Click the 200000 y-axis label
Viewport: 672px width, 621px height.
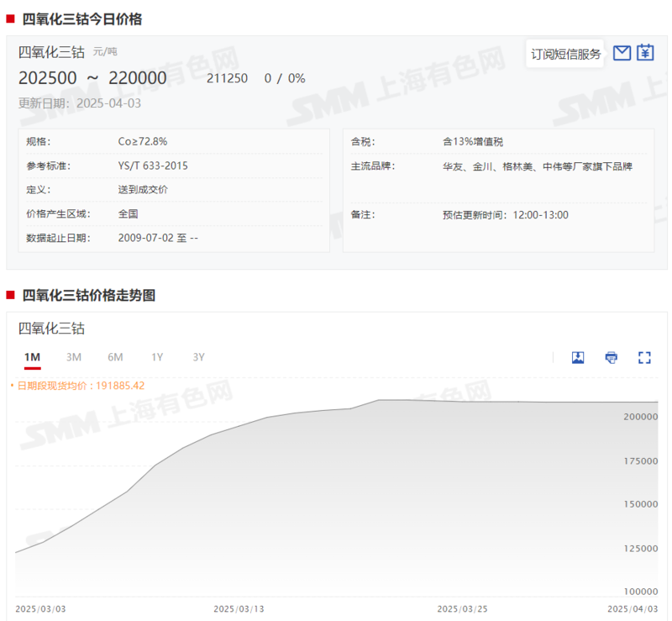click(640, 417)
